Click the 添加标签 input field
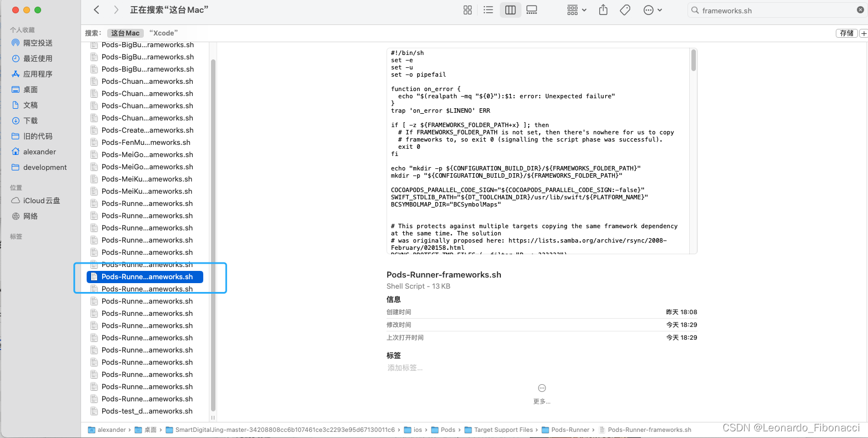The image size is (868, 438). pyautogui.click(x=405, y=367)
